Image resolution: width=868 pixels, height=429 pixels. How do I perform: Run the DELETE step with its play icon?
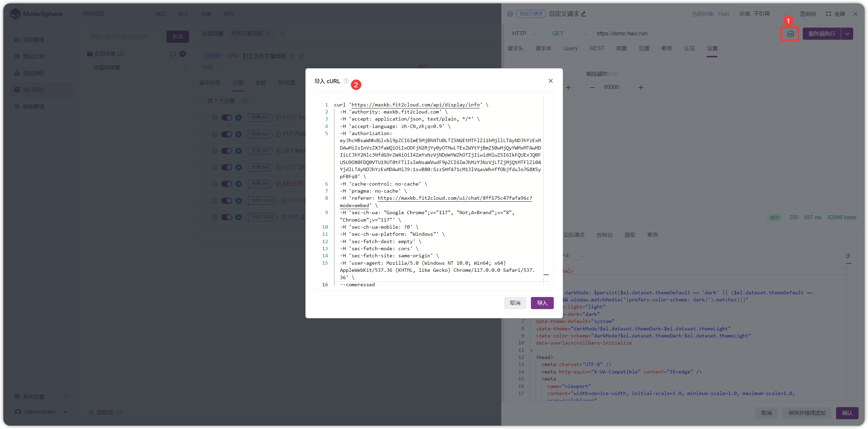point(239,184)
